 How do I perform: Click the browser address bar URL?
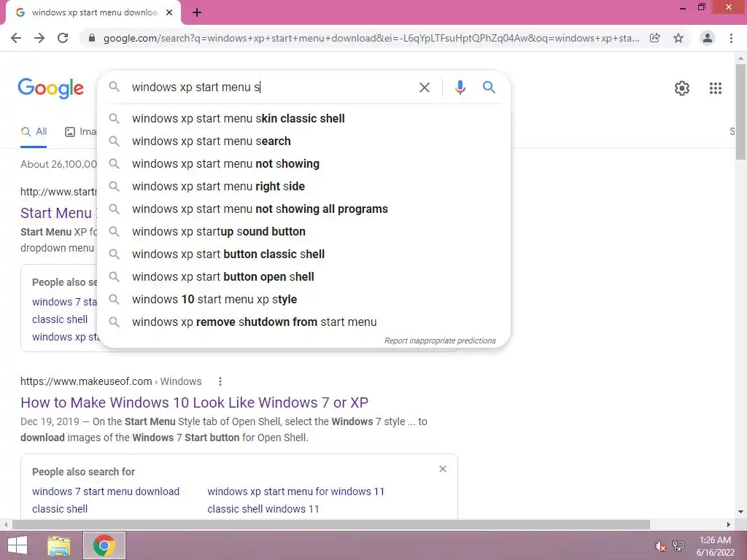[371, 38]
